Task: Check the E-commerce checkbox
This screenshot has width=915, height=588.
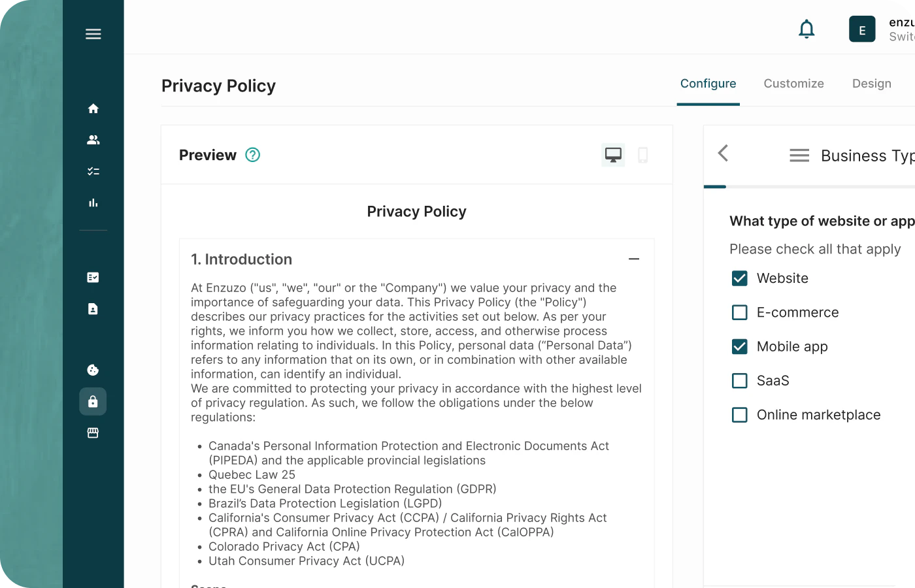Action: click(739, 312)
